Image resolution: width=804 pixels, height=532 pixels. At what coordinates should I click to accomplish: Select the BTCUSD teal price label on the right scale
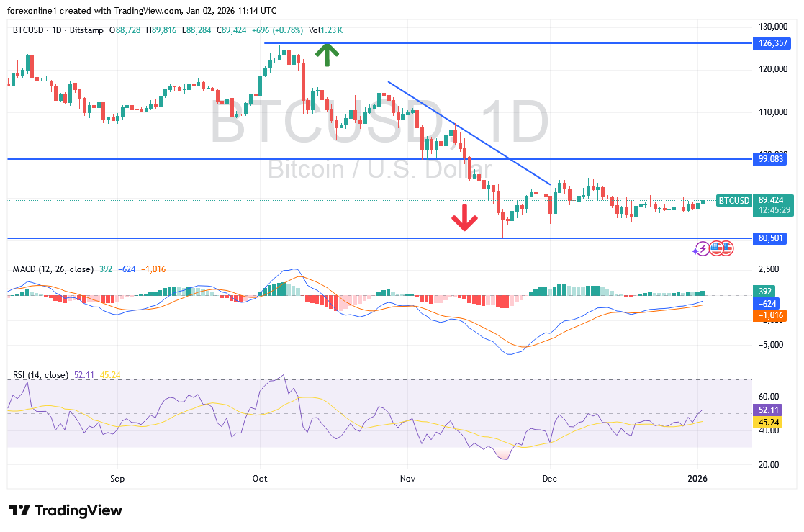pyautogui.click(x=733, y=201)
